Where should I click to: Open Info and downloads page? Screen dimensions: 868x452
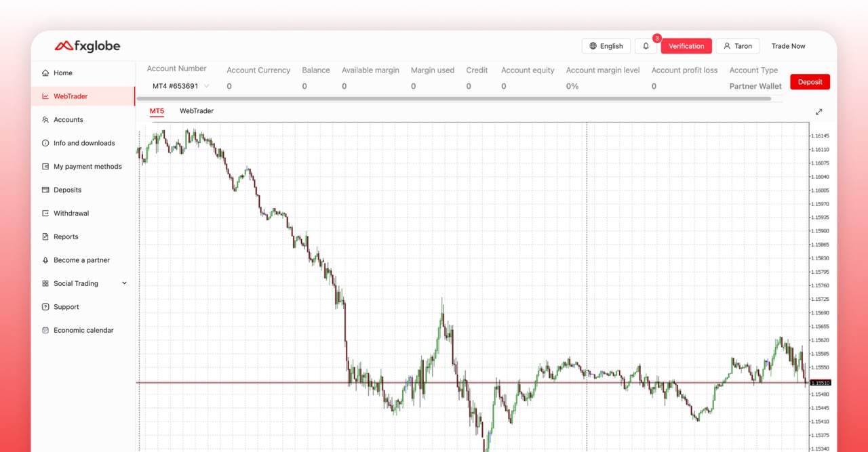tap(83, 143)
